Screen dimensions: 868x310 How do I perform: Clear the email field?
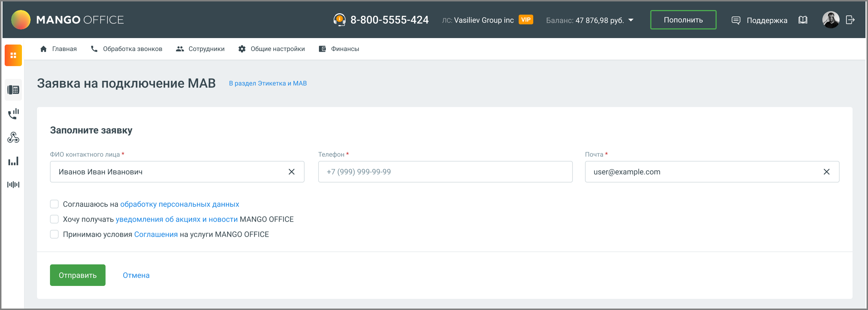coord(827,172)
